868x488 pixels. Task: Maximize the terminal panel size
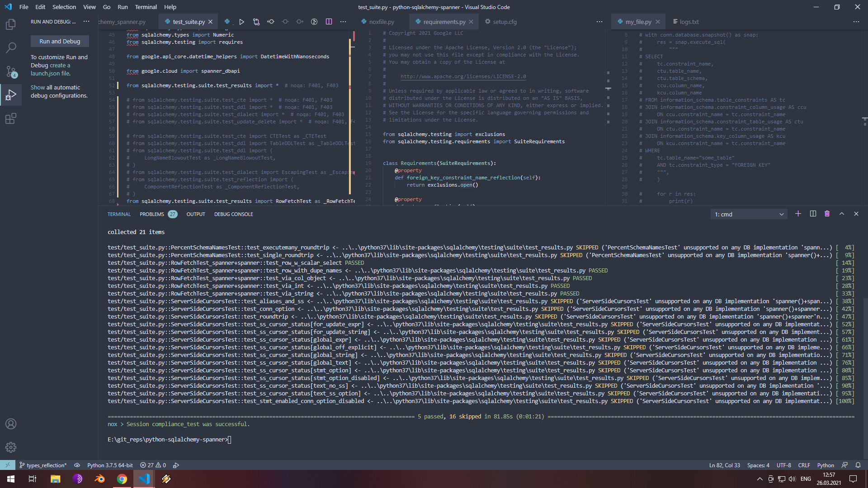(x=842, y=214)
